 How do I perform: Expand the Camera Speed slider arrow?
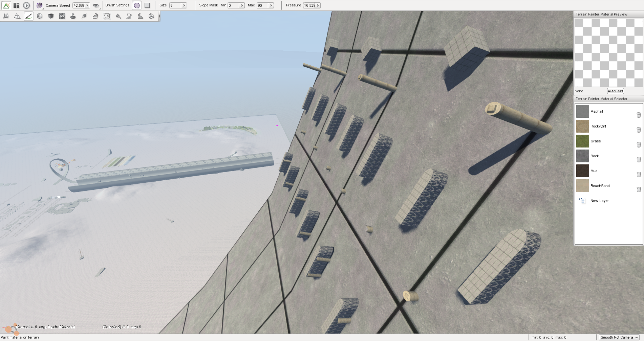pyautogui.click(x=87, y=5)
